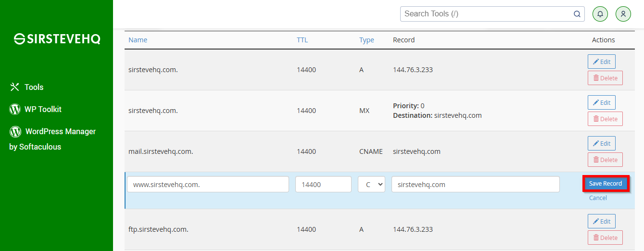This screenshot has width=644, height=251.
Task: Sort records by Name column
Action: 138,40
